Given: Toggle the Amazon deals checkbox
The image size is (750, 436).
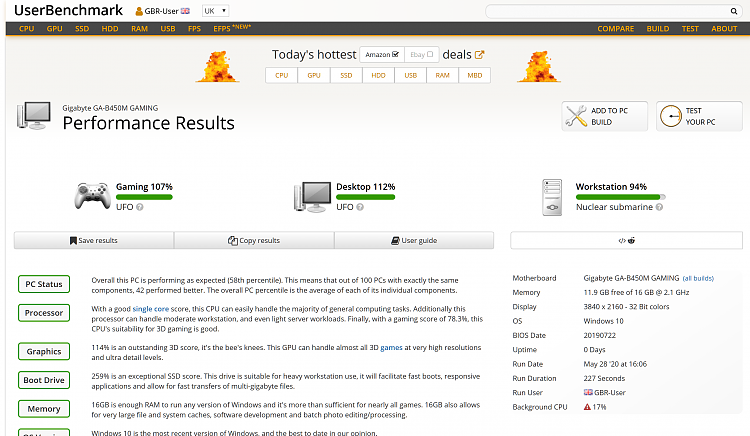Looking at the screenshot, I should point(395,54).
